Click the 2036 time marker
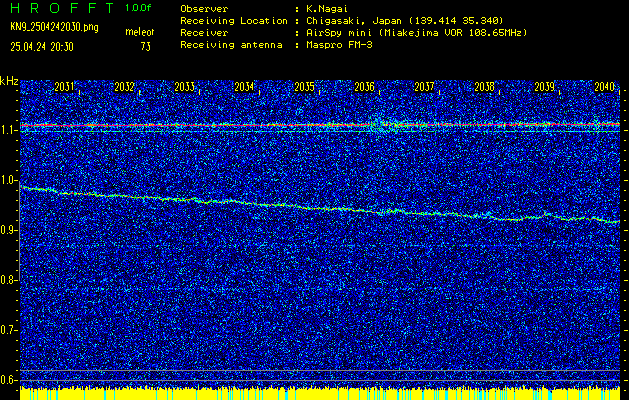Image resolution: width=629 pixels, height=400 pixels. [365, 87]
